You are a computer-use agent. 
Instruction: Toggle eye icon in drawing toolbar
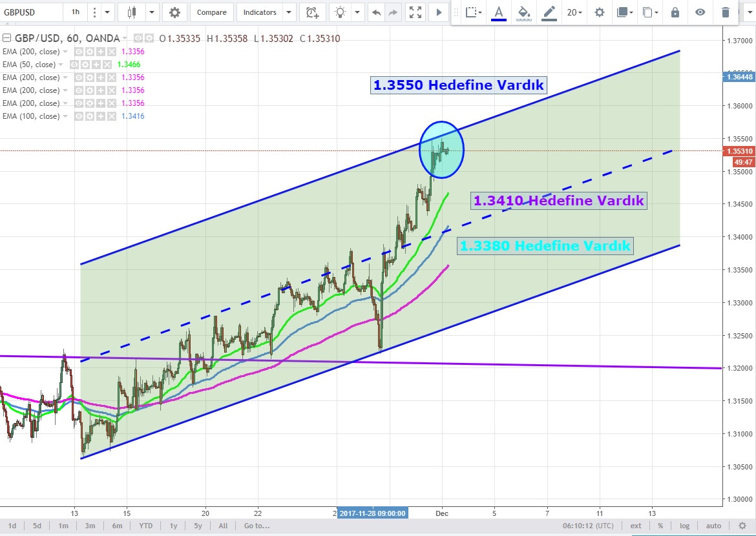coord(700,12)
